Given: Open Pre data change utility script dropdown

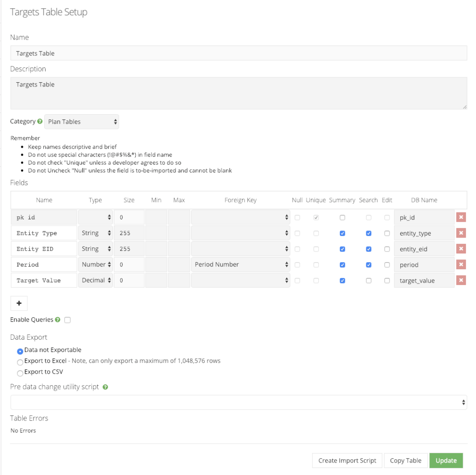Looking at the screenshot, I should point(238,402).
